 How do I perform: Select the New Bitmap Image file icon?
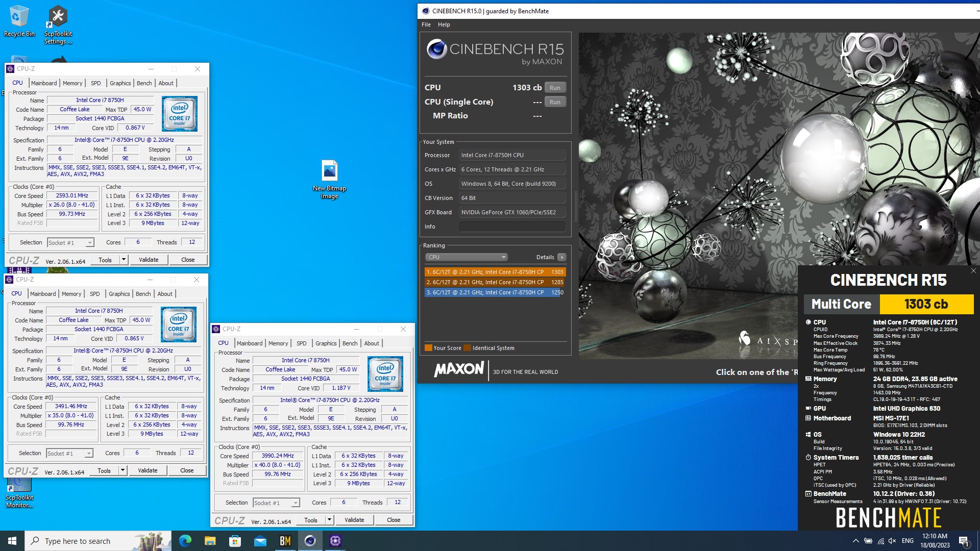[x=329, y=180]
